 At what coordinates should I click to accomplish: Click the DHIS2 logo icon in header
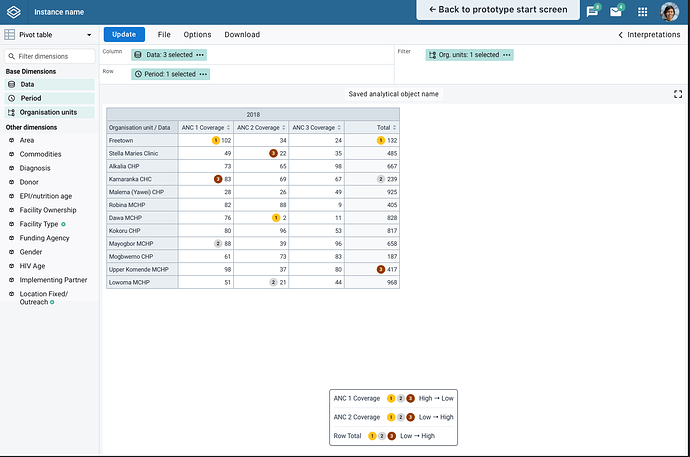pyautogui.click(x=13, y=11)
